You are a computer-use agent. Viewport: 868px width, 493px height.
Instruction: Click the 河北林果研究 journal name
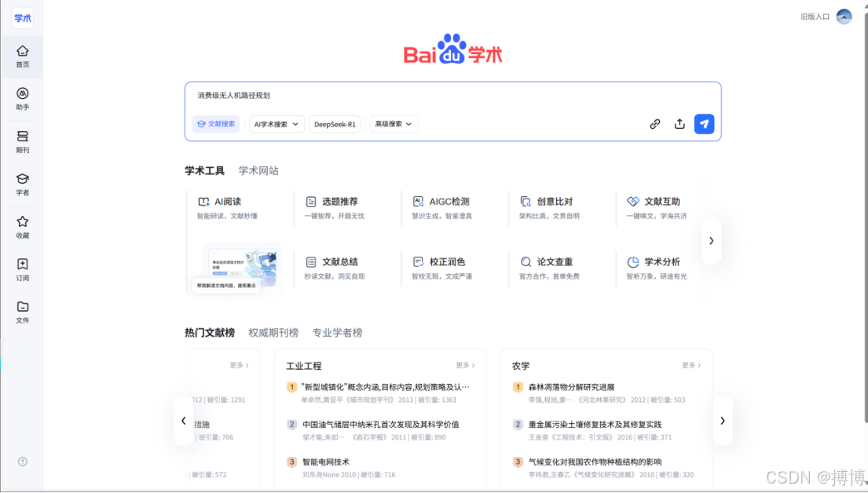[x=602, y=400]
